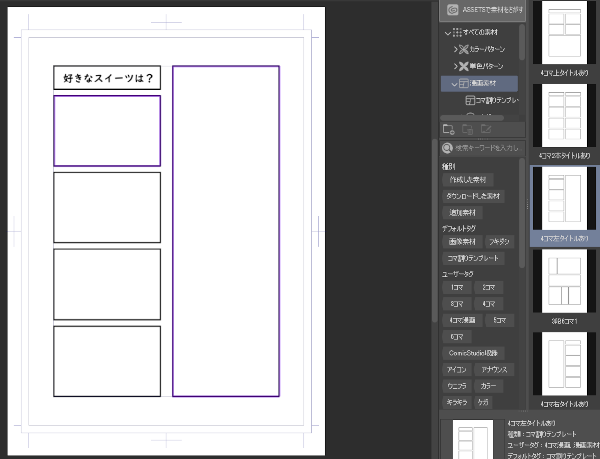Click the material tree vertical scrollbar
The width and height of the screenshot is (600, 459).
click(x=522, y=42)
